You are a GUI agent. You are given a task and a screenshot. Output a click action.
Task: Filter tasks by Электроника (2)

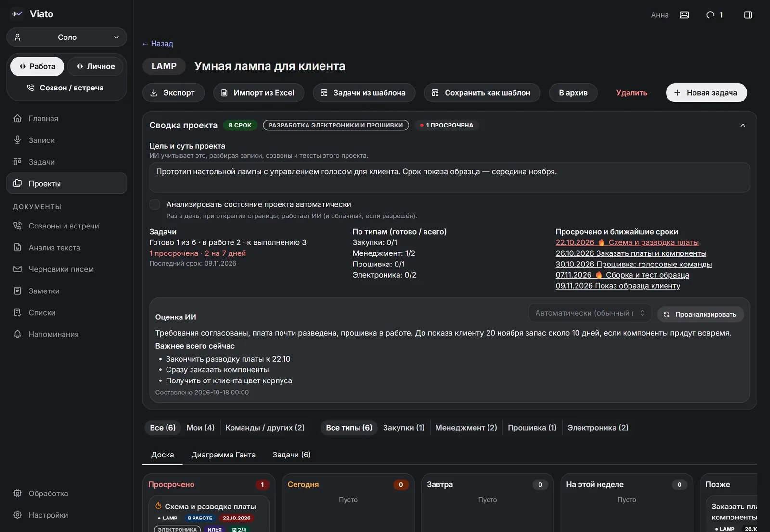[598, 428]
